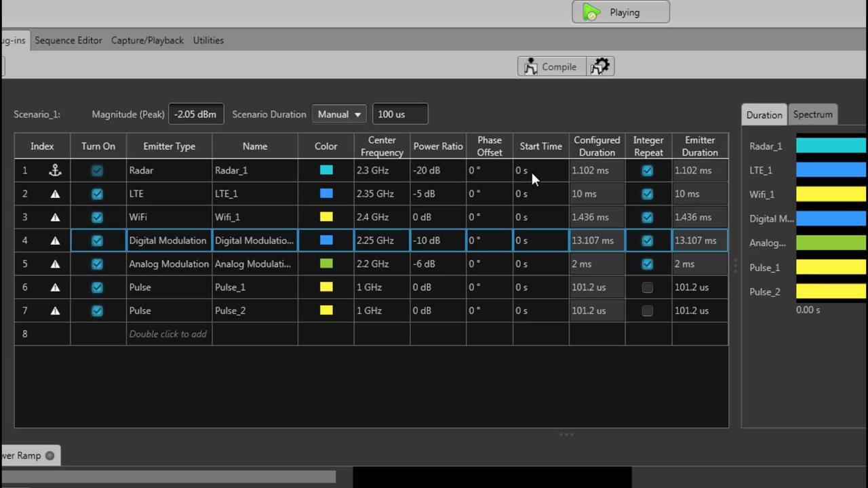Uncheck Integer Repeat for Analog Modulation

click(647, 264)
